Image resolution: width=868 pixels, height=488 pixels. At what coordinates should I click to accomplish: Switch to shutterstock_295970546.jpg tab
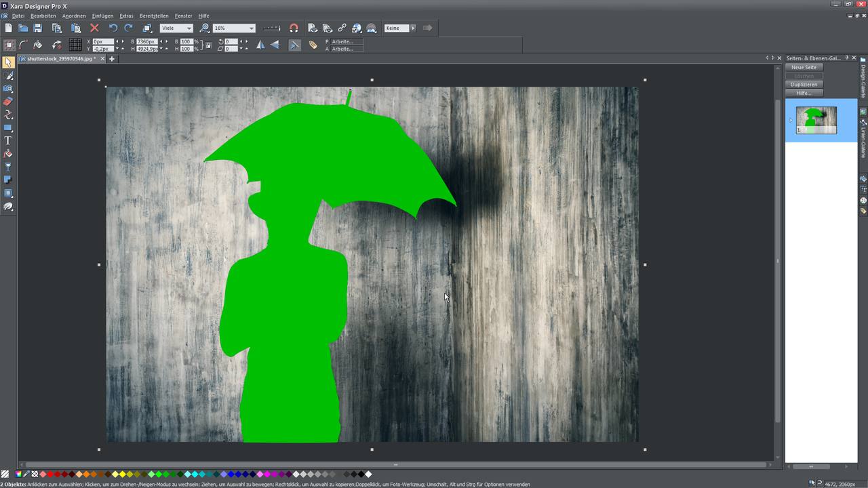coord(60,59)
